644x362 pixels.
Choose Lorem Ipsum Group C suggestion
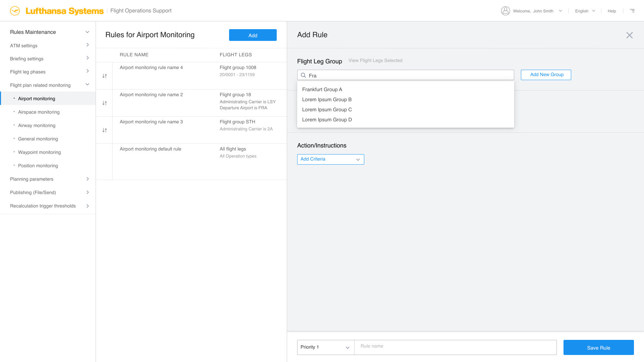406,110
